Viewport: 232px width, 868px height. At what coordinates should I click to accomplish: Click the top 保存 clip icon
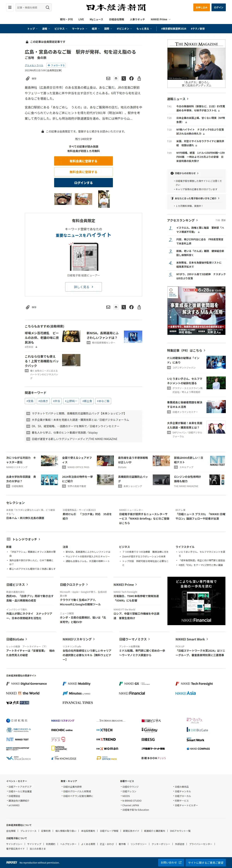point(28,78)
